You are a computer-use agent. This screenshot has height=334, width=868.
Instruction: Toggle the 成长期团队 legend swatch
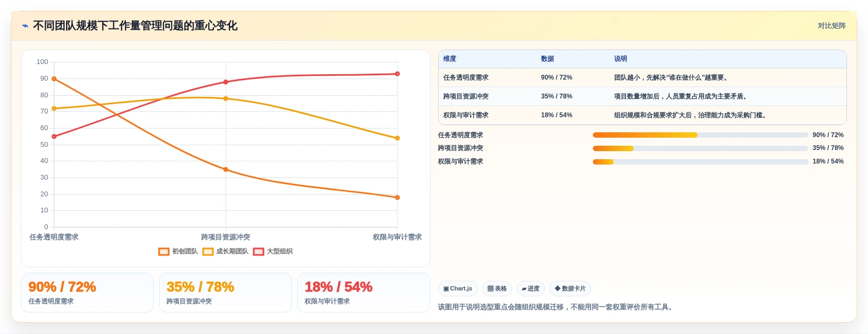pos(208,252)
